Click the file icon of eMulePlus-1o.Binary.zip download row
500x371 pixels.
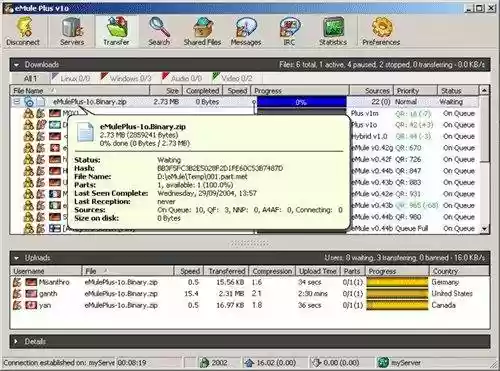click(x=41, y=102)
